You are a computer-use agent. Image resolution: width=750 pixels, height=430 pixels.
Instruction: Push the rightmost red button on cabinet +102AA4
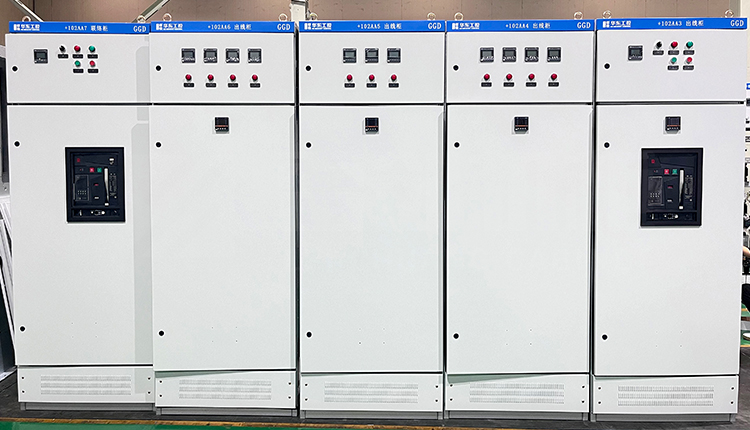click(553, 76)
